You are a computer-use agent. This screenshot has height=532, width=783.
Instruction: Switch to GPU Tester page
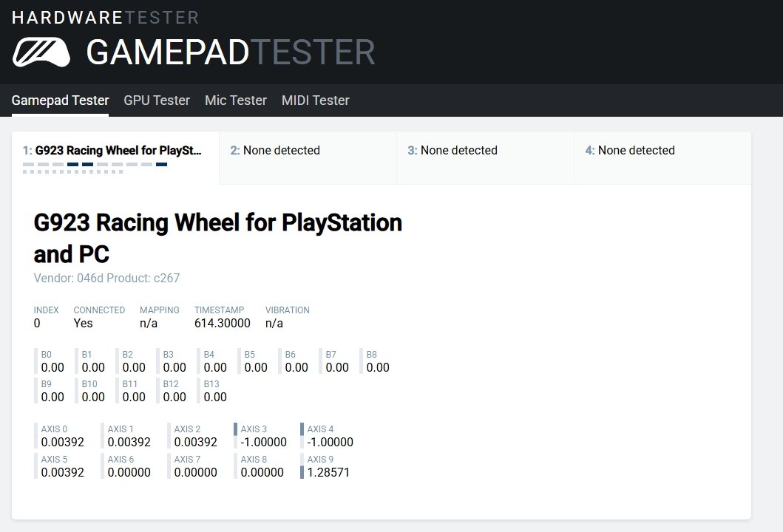click(157, 100)
